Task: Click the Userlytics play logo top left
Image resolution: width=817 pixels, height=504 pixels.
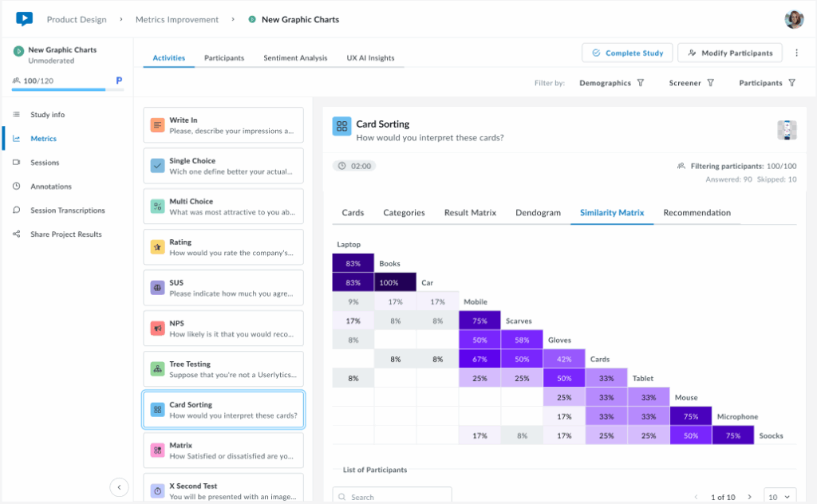Action: (24, 19)
